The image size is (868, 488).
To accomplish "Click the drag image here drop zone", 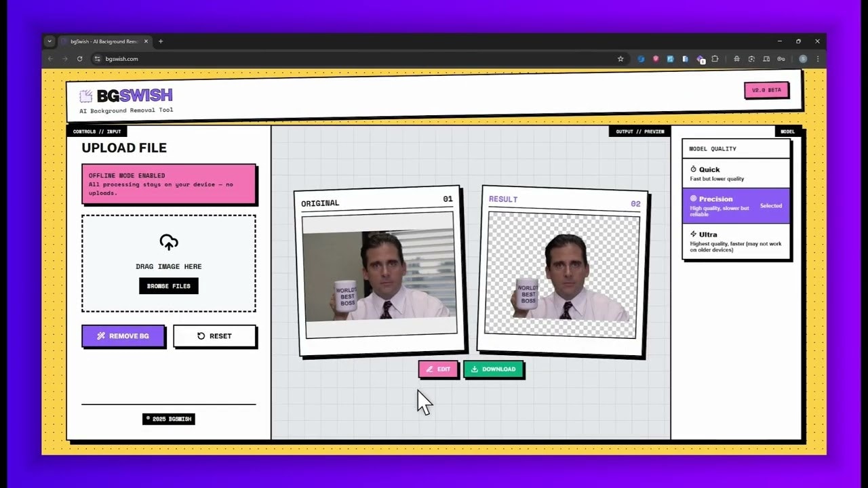I will point(169,264).
